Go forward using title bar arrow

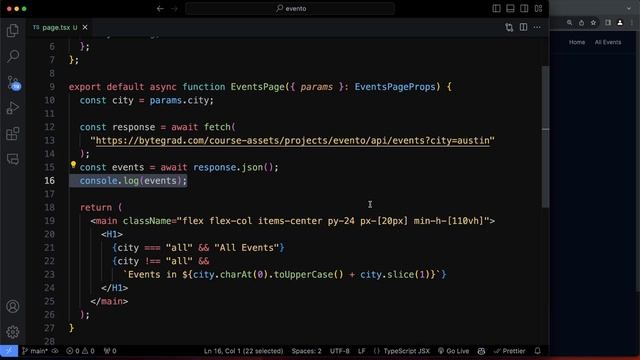(174, 9)
